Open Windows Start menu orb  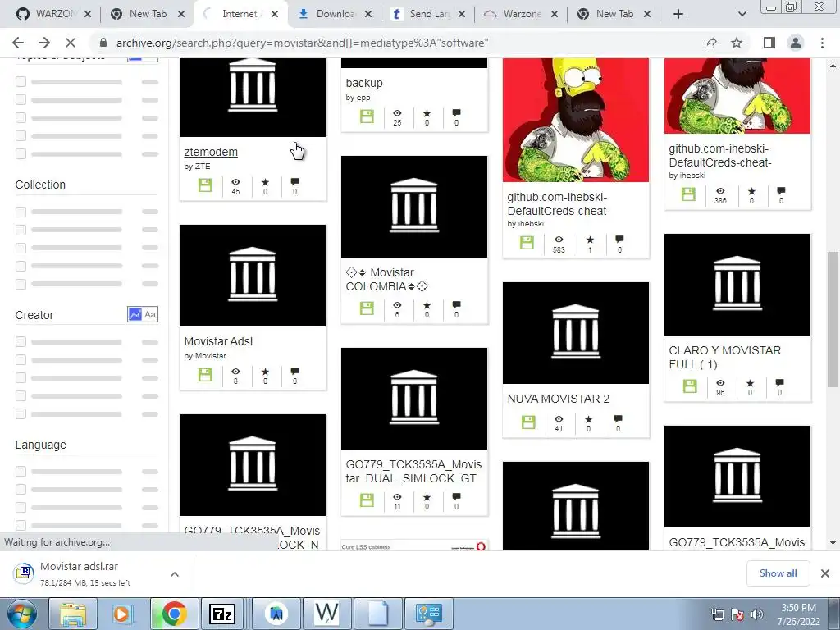[x=21, y=614]
